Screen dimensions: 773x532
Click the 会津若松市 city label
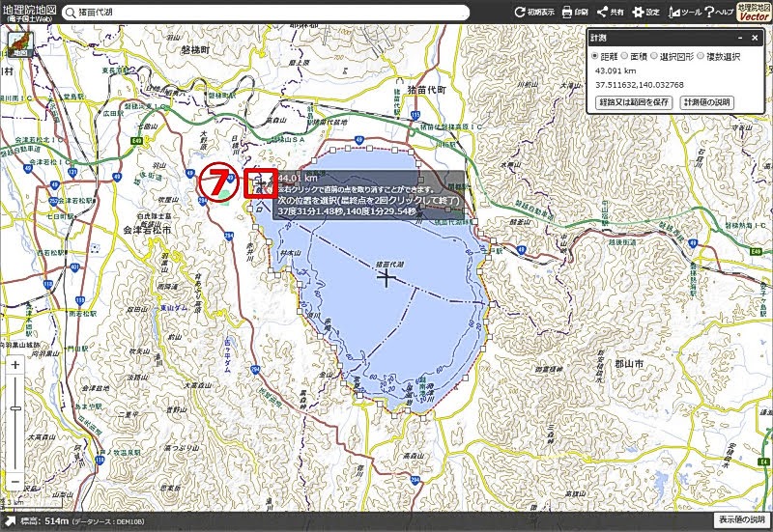tap(147, 230)
